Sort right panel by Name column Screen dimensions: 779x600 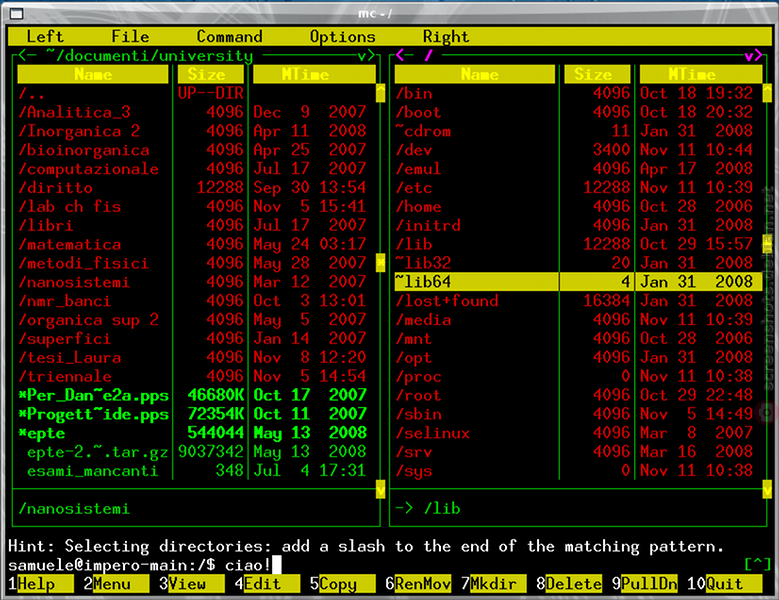pyautogui.click(x=475, y=74)
